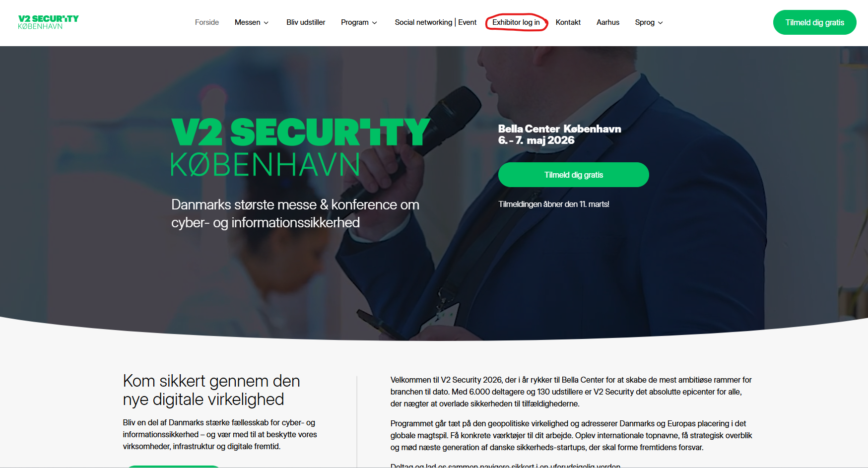Click the Program menu label
The width and height of the screenshot is (868, 468).
355,22
